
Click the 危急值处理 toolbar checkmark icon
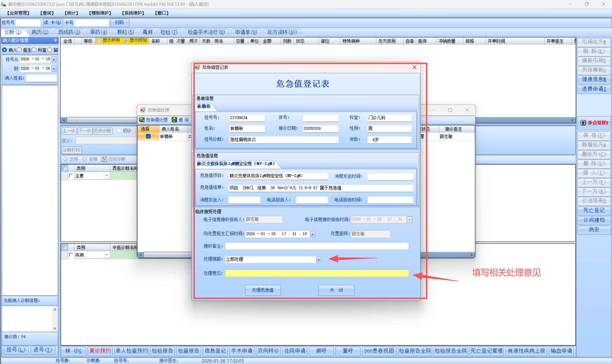142,120
